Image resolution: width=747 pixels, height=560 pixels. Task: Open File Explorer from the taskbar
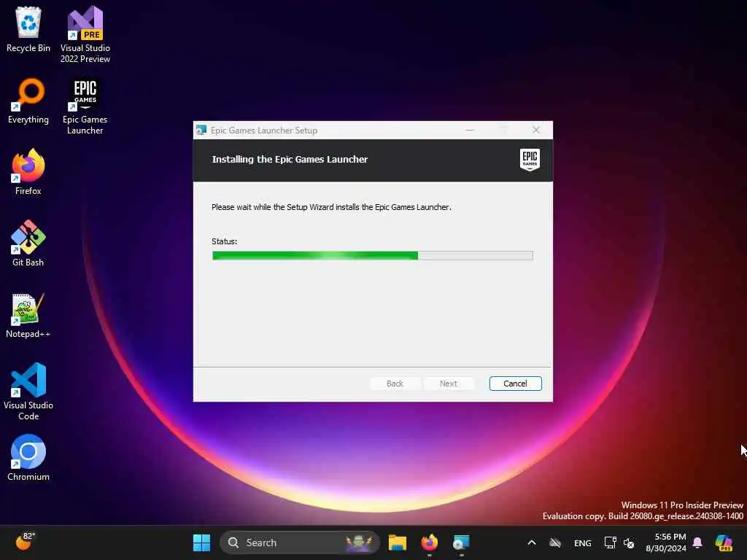[x=398, y=542]
